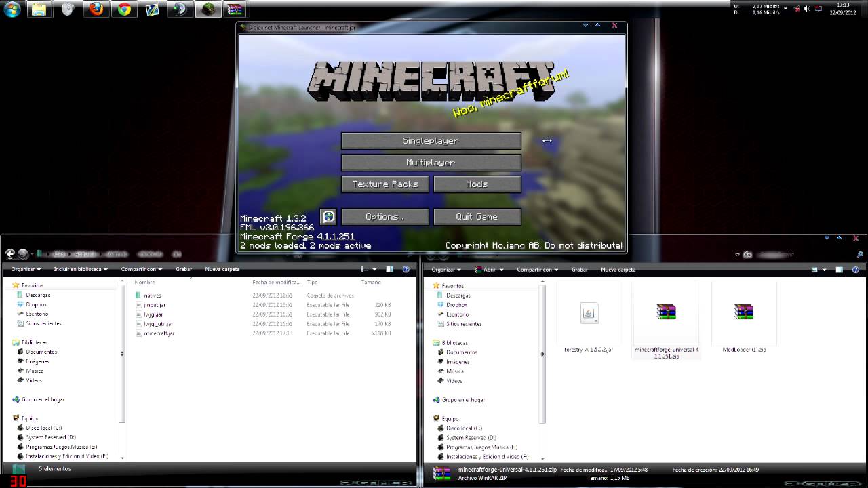
Task: Select forestry-A-1.5.0.2.jar file icon
Action: click(x=589, y=312)
